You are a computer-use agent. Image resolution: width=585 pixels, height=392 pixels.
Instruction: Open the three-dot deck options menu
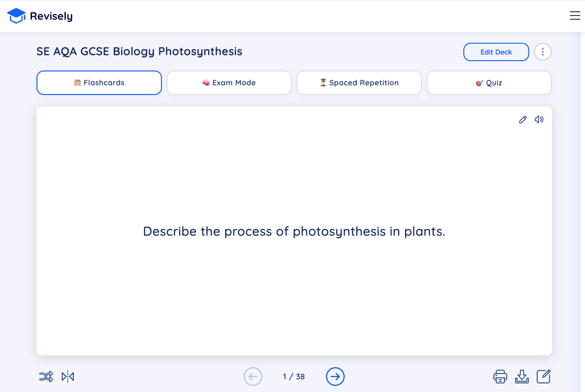543,52
